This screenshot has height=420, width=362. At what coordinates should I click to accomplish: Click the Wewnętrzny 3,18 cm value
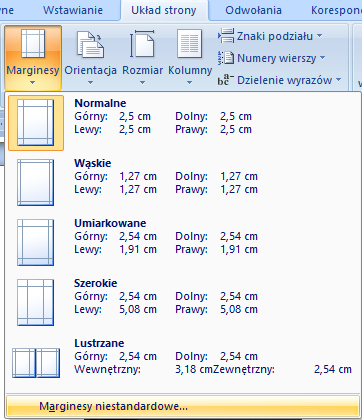[x=194, y=369]
